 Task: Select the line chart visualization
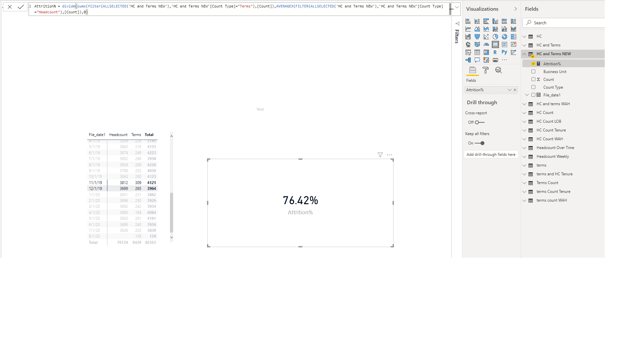coord(468,29)
